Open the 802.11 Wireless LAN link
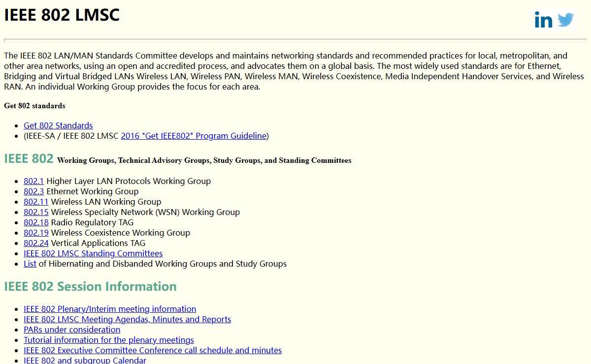The width and height of the screenshot is (591, 364). pos(36,202)
